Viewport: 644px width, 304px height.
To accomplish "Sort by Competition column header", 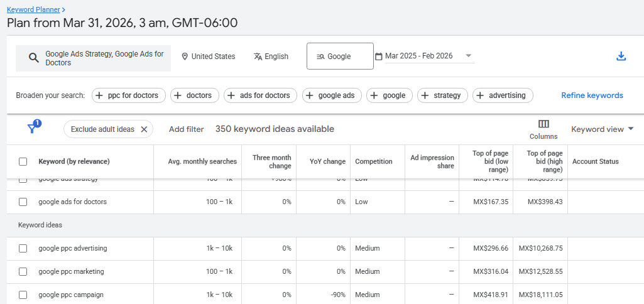I will pyautogui.click(x=373, y=161).
